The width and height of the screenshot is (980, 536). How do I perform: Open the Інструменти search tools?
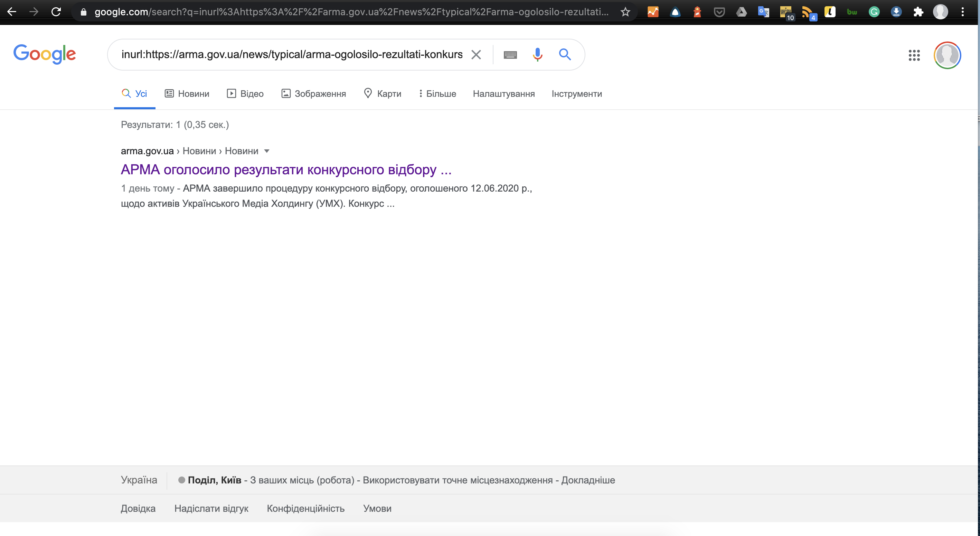tap(577, 94)
